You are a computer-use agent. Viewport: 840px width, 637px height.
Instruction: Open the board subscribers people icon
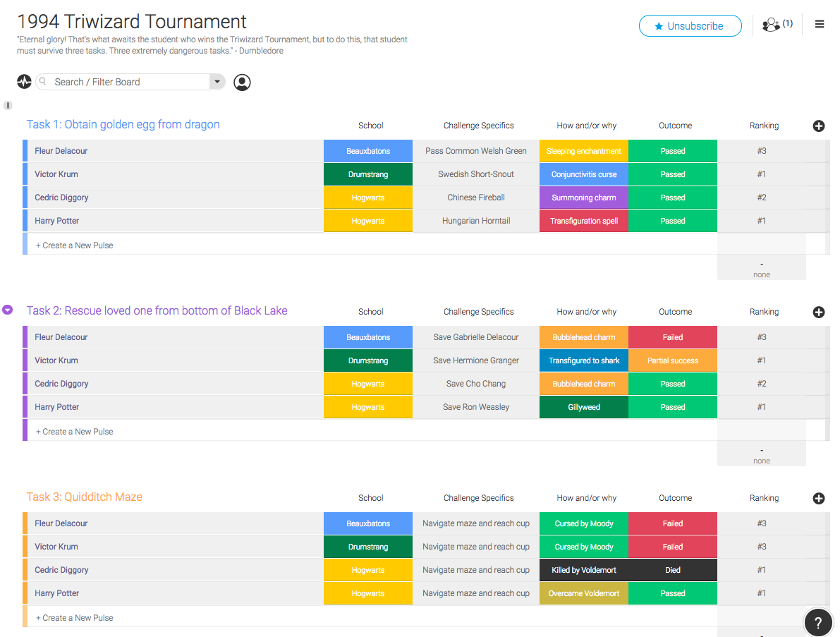click(772, 25)
